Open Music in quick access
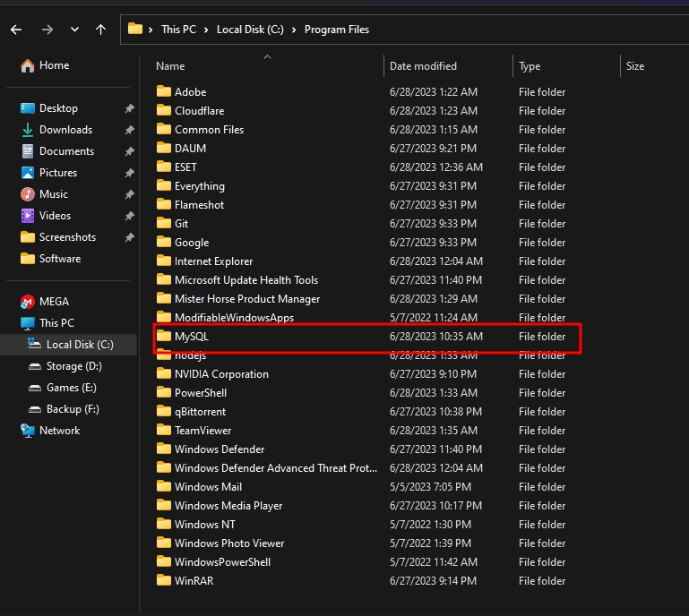 tap(45, 194)
